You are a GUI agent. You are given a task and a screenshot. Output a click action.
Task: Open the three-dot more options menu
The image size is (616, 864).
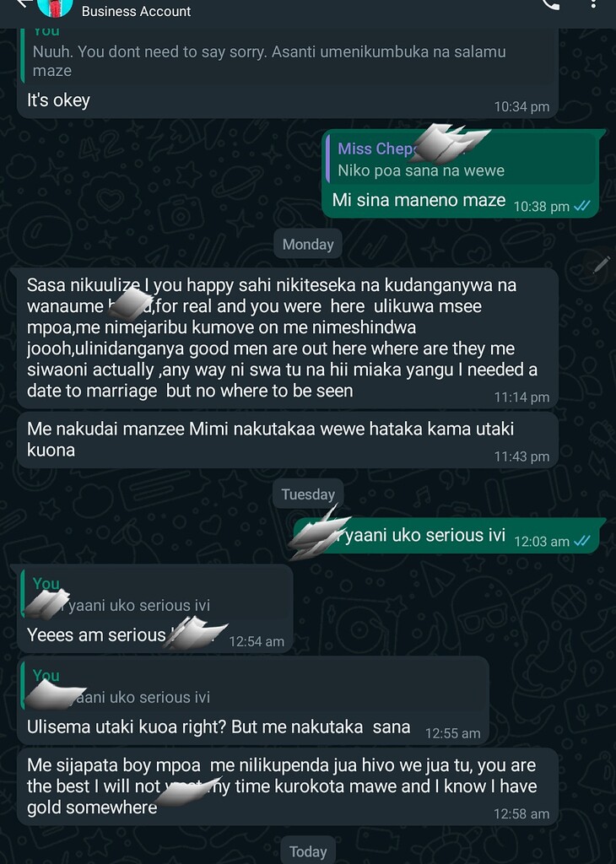point(593,4)
